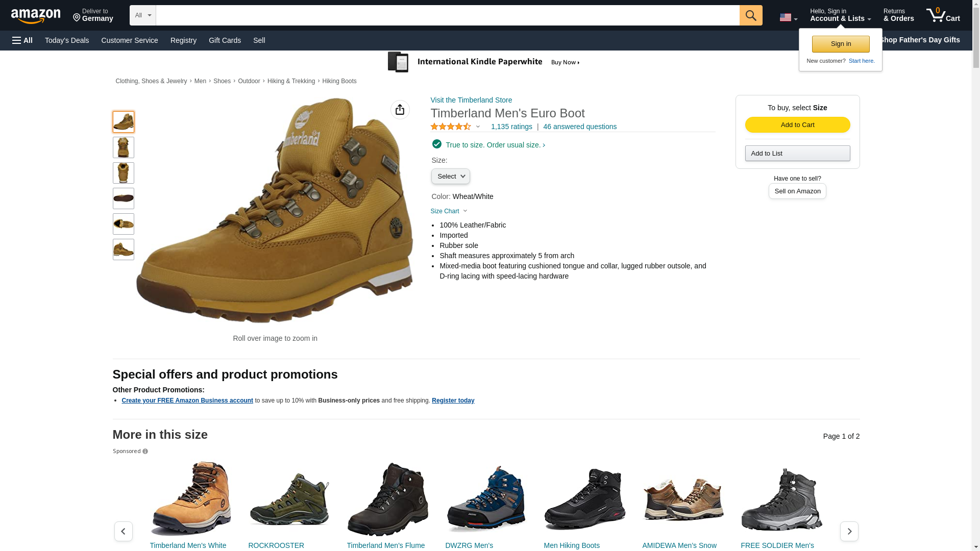The width and height of the screenshot is (980, 551).
Task: Open the shopping cart icon
Action: pos(943,15)
